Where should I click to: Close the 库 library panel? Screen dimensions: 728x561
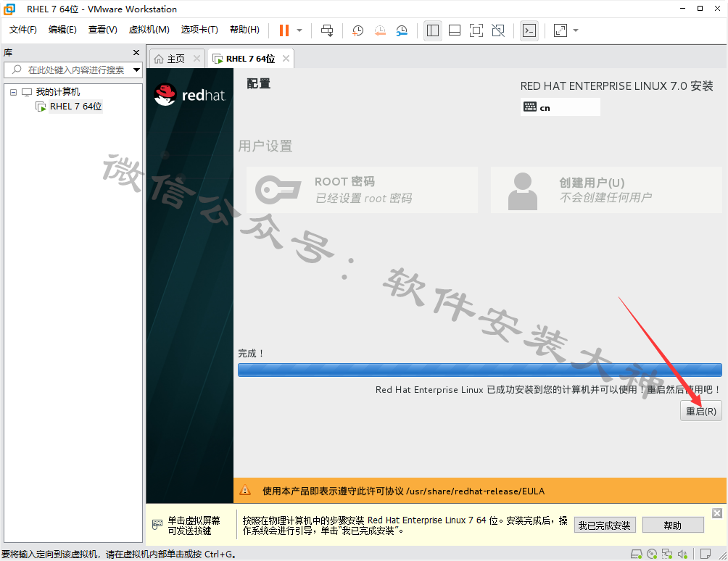tap(136, 52)
